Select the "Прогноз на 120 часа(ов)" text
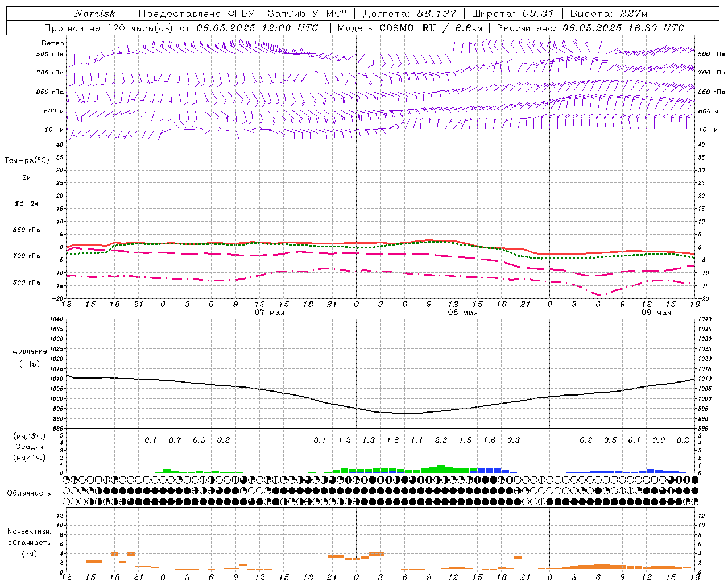 (109, 28)
